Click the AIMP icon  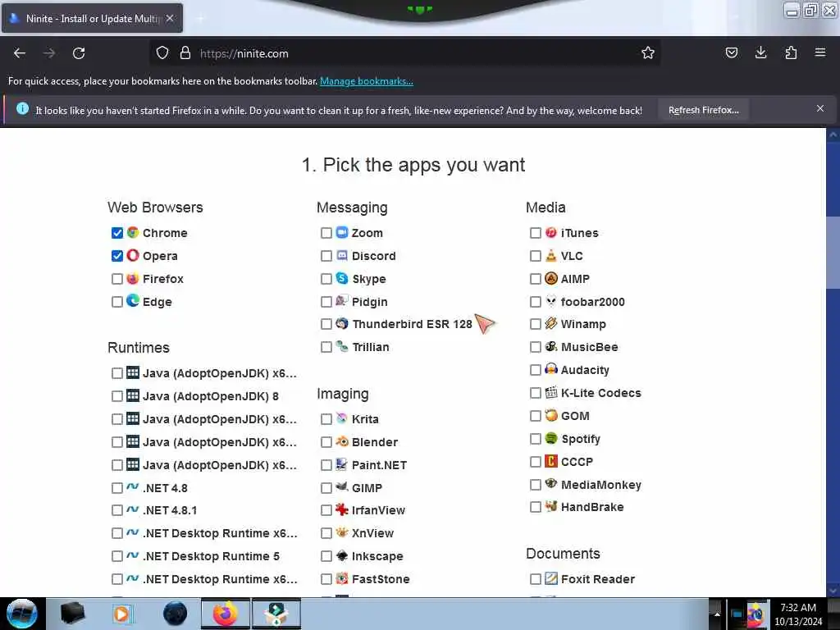pos(550,278)
